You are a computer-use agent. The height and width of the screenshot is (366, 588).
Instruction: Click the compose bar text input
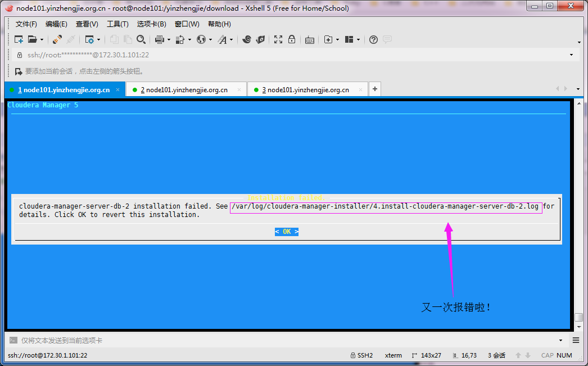[x=287, y=341]
